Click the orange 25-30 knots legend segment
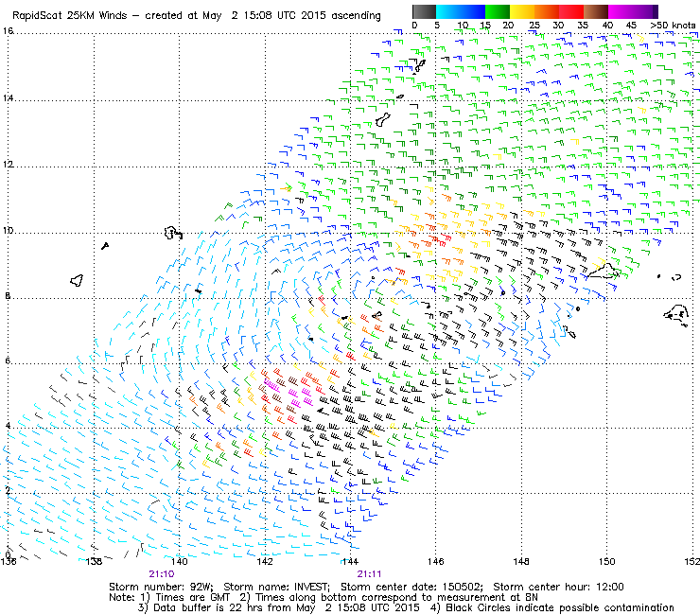 tap(547, 11)
